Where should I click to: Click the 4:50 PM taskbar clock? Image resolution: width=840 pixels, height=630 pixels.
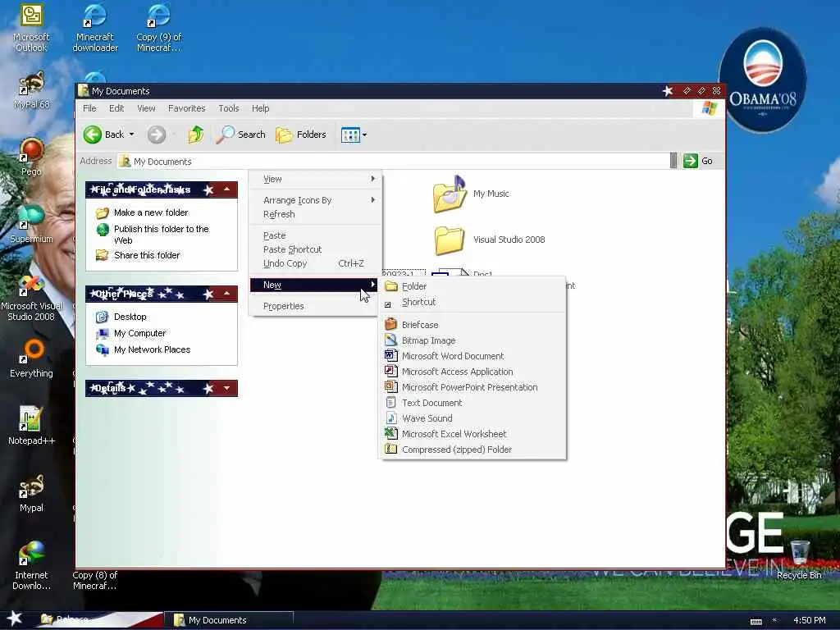click(809, 620)
